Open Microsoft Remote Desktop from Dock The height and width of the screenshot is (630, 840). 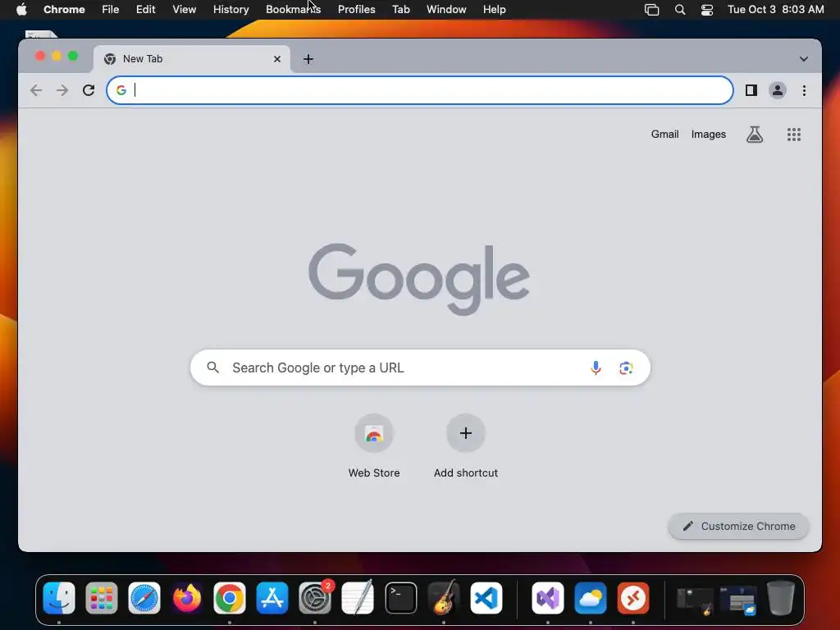(x=632, y=598)
